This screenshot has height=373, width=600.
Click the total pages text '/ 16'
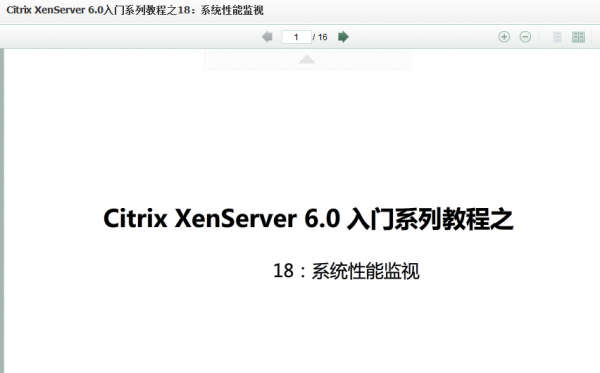tap(320, 37)
